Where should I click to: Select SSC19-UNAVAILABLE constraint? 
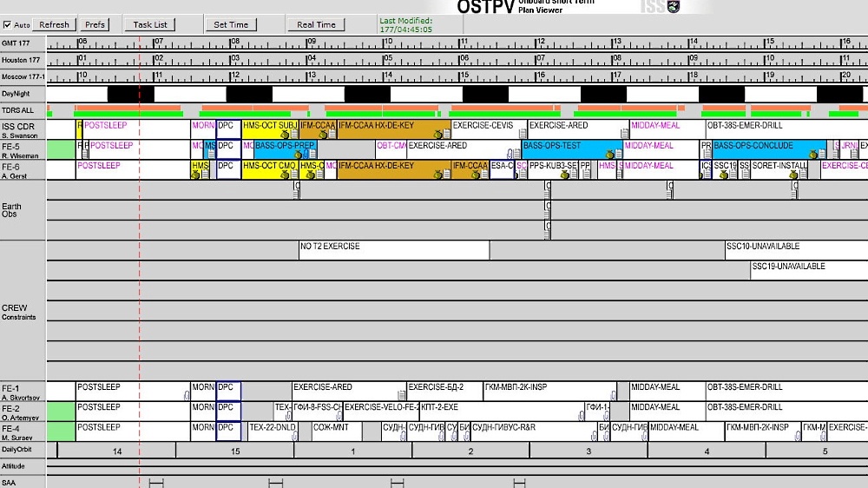(x=809, y=270)
